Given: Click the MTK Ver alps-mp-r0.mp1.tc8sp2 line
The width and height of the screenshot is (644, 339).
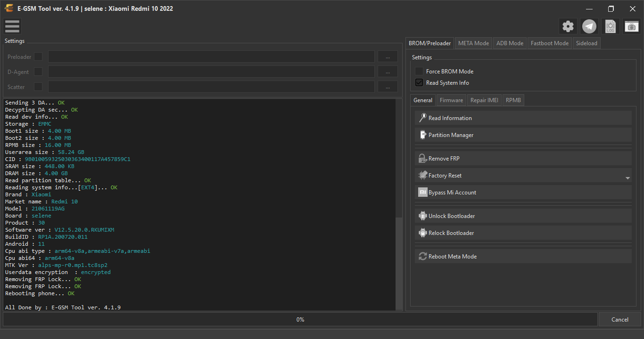Looking at the screenshot, I should (x=57, y=265).
